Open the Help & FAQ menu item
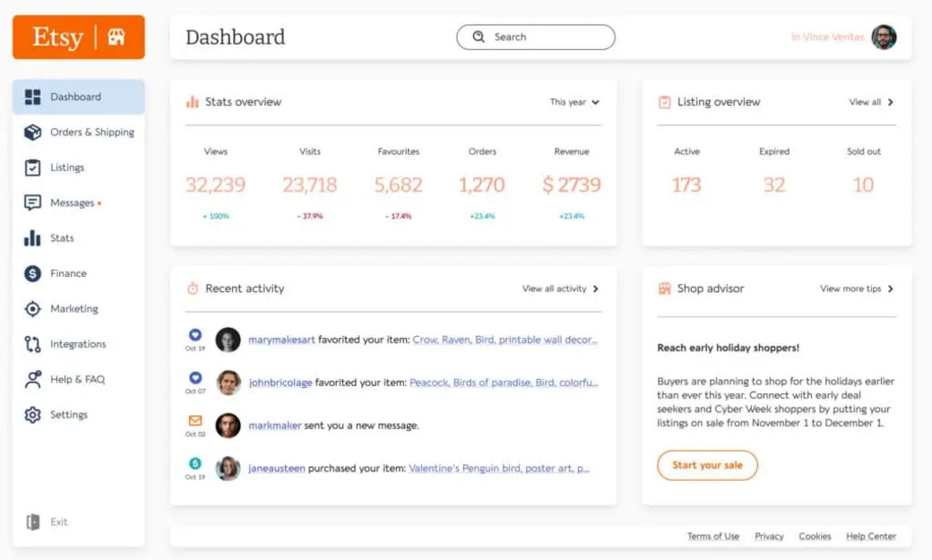Image resolution: width=932 pixels, height=560 pixels. (x=79, y=379)
